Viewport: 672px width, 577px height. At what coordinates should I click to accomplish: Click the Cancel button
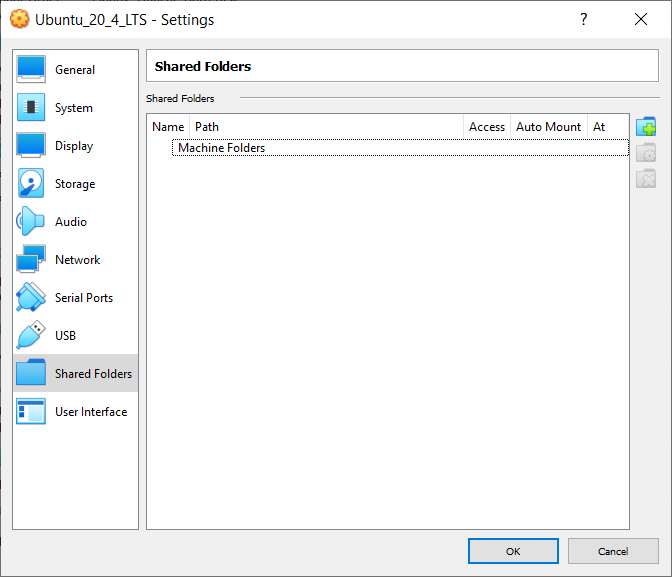pyautogui.click(x=613, y=551)
